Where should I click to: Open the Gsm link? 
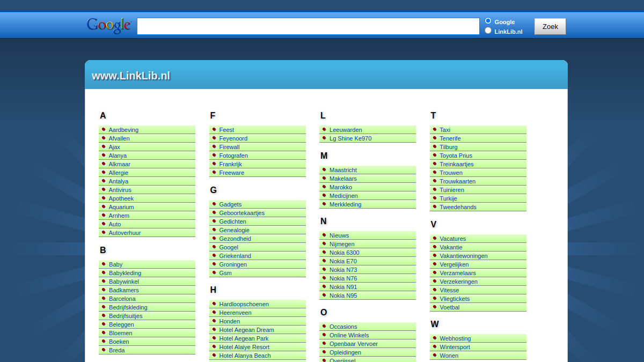click(x=225, y=273)
